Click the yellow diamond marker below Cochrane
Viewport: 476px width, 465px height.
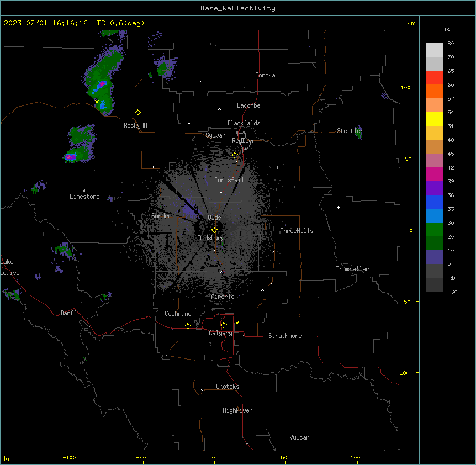(188, 326)
